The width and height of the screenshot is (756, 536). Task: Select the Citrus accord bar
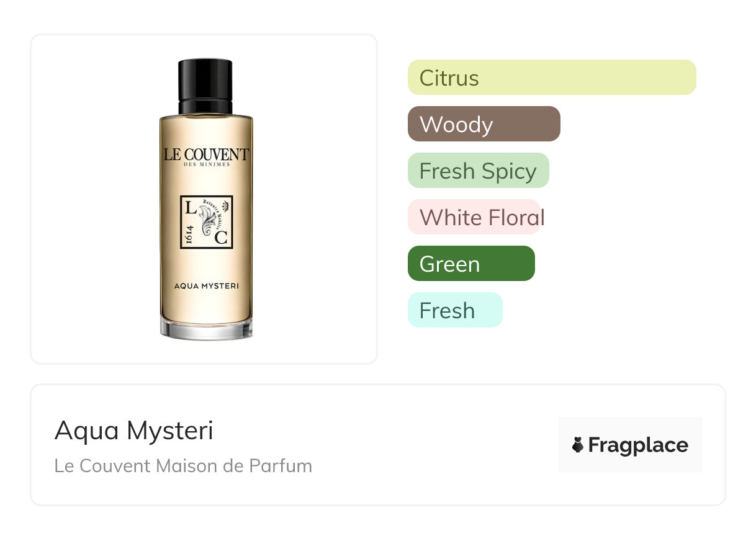click(552, 78)
